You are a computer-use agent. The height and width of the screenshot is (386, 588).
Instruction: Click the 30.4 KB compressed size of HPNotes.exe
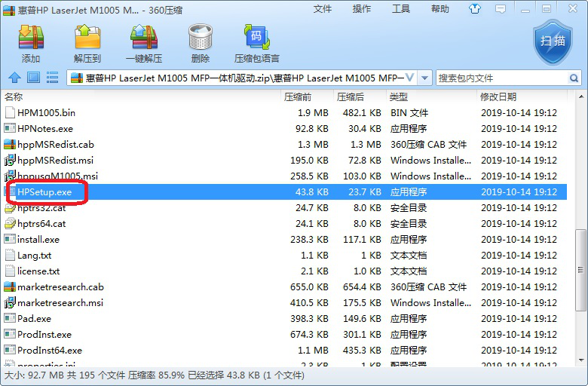tap(365, 129)
